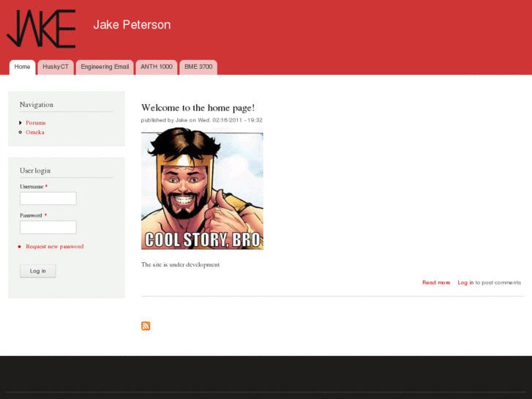
Task: Open the Omeka navigation link
Action: tap(35, 132)
